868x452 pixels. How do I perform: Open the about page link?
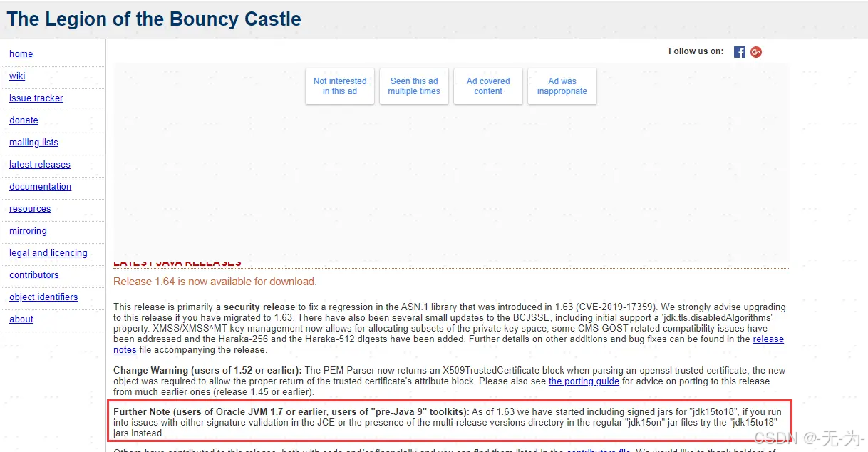21,319
